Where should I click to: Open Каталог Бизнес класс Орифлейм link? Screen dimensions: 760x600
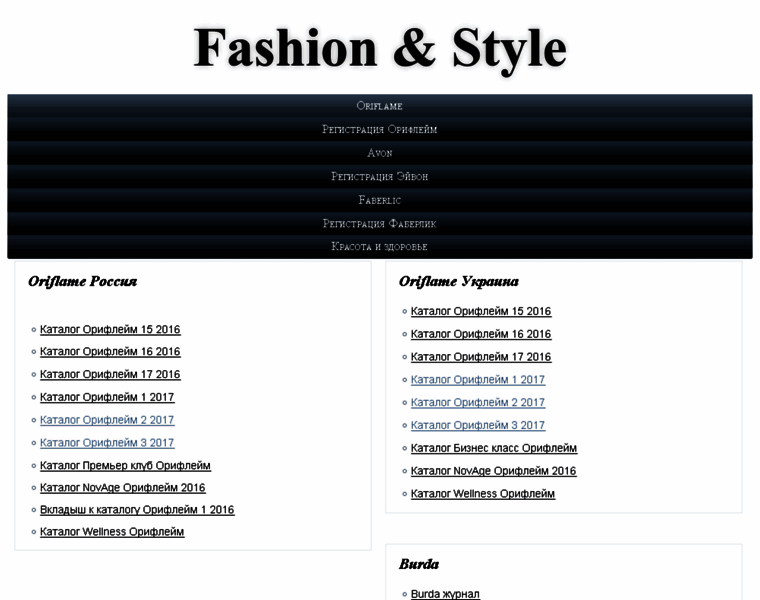pos(494,448)
